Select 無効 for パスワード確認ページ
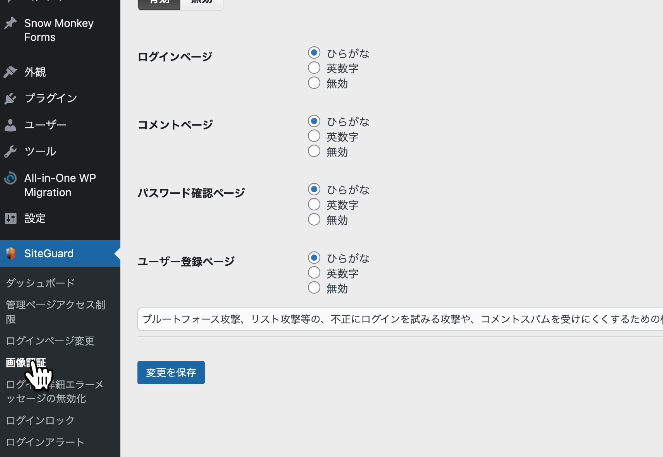Image resolution: width=663 pixels, height=457 pixels. pos(314,219)
